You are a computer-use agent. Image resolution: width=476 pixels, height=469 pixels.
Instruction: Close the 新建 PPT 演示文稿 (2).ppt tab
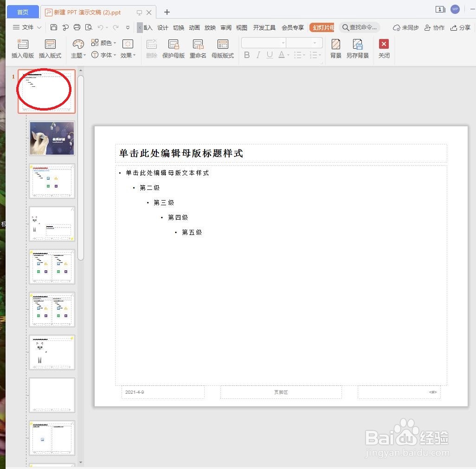point(149,13)
